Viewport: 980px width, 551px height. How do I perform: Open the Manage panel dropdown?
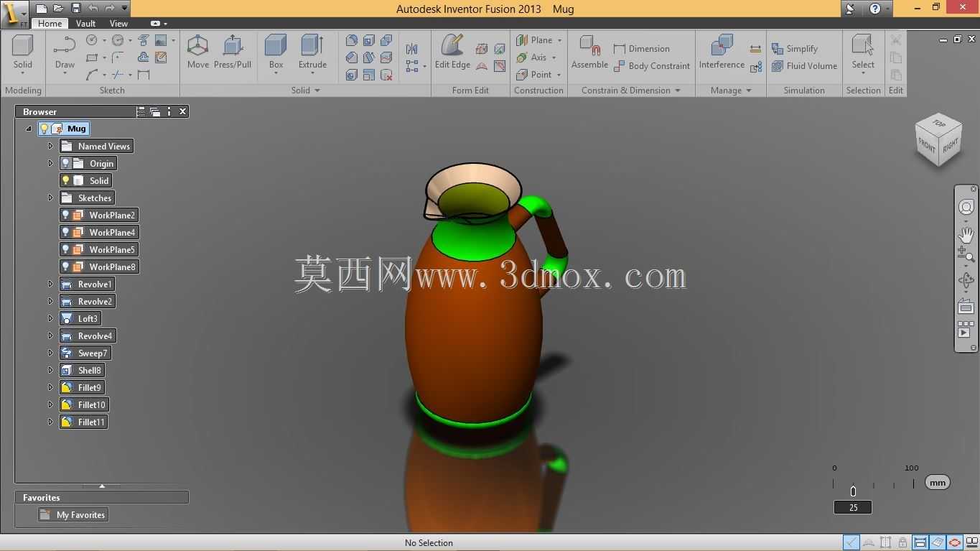pyautogui.click(x=749, y=91)
